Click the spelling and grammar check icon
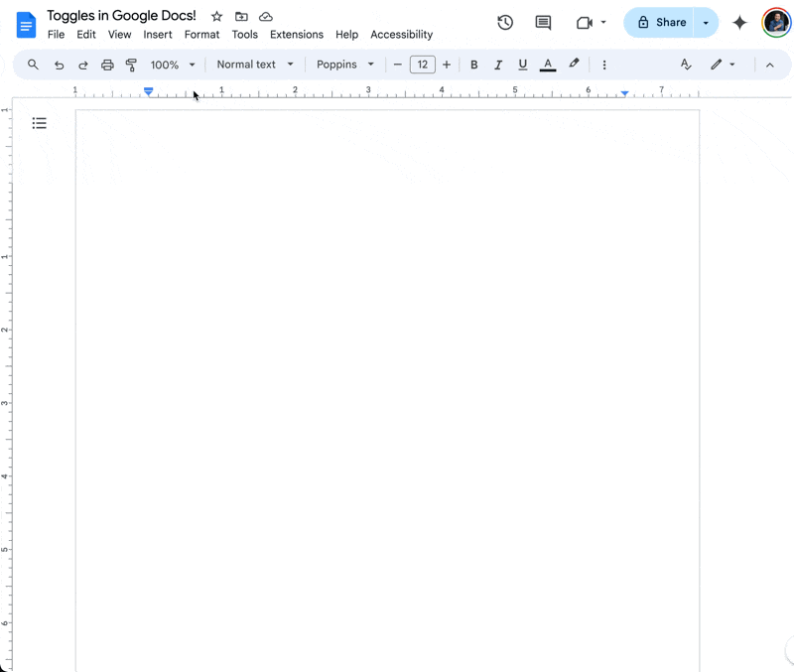The width and height of the screenshot is (794, 672). pos(686,65)
